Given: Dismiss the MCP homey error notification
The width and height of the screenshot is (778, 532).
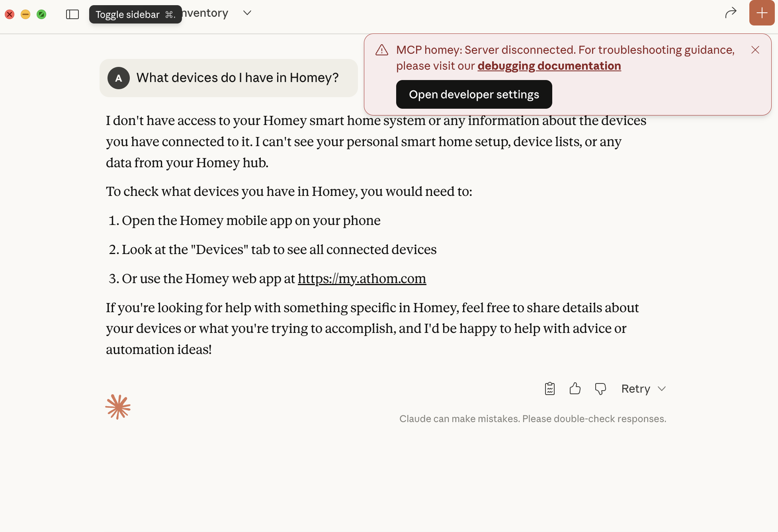Looking at the screenshot, I should (755, 50).
